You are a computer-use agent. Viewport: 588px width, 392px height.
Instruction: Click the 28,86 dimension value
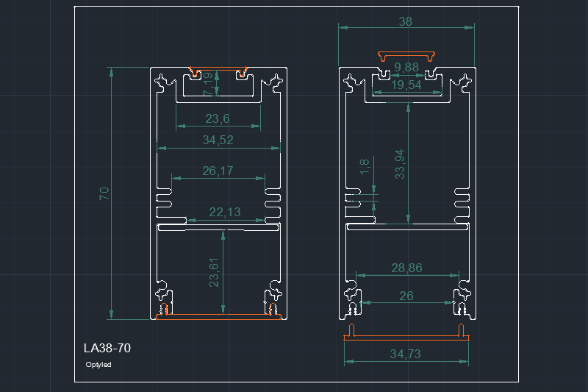click(x=406, y=268)
